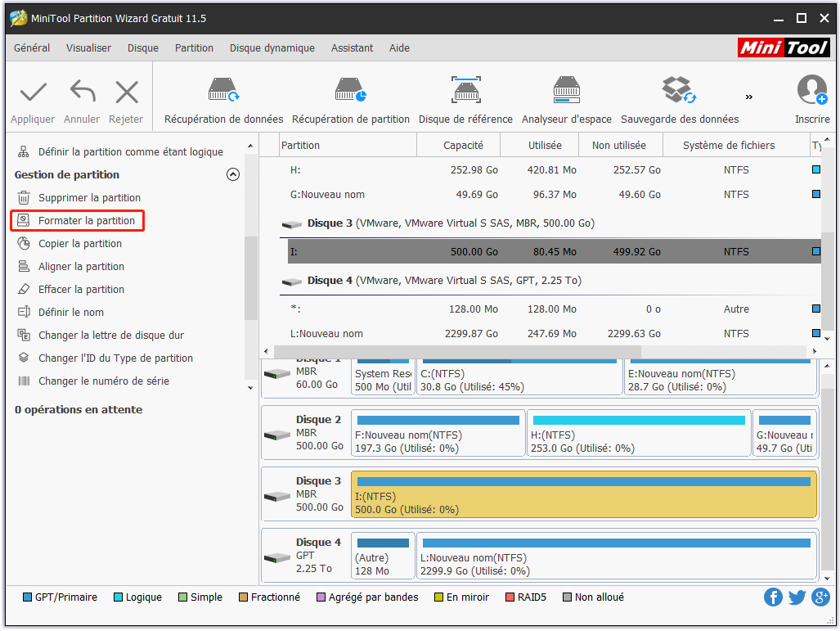Screen dimensions: 840x631
Task: Select C:(NTFS) block in disk map
Action: click(519, 377)
